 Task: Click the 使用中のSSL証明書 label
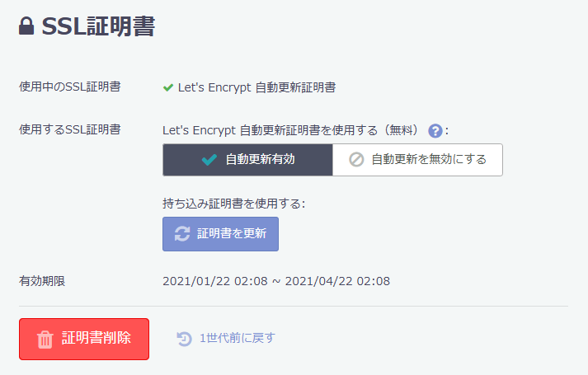(x=70, y=87)
